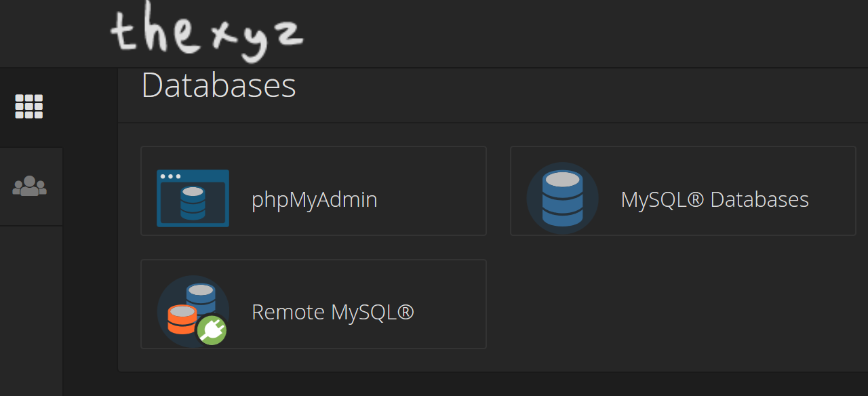Click the empty sidebar area below User Manager
Image resolution: width=868 pixels, height=396 pixels.
pyautogui.click(x=31, y=309)
